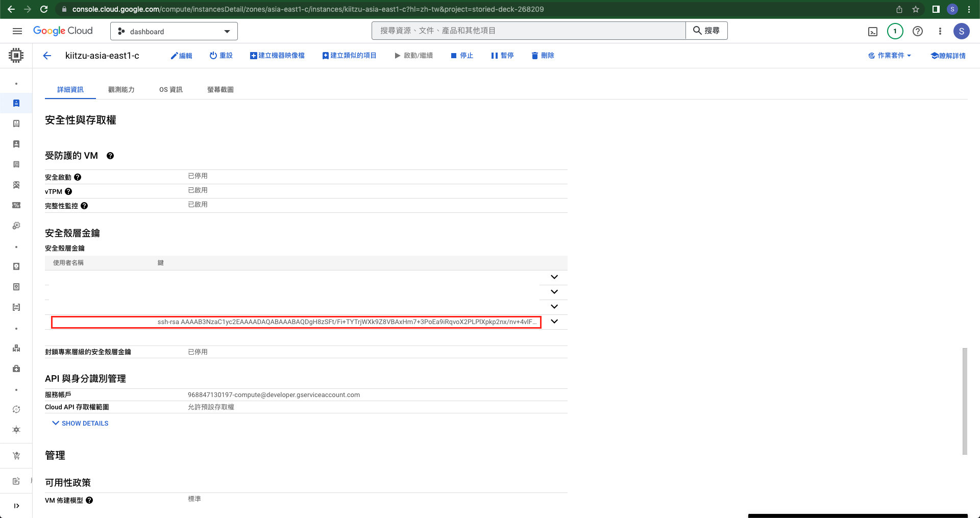Click help icon next to VM 佈建模型
The width and height of the screenshot is (980, 518).
coord(89,500)
